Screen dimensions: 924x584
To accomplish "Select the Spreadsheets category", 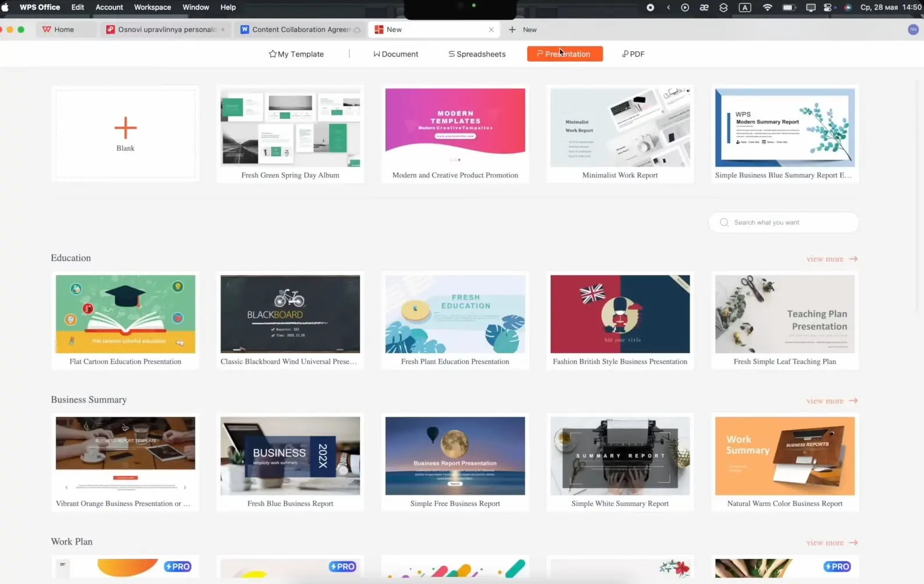I will point(477,54).
